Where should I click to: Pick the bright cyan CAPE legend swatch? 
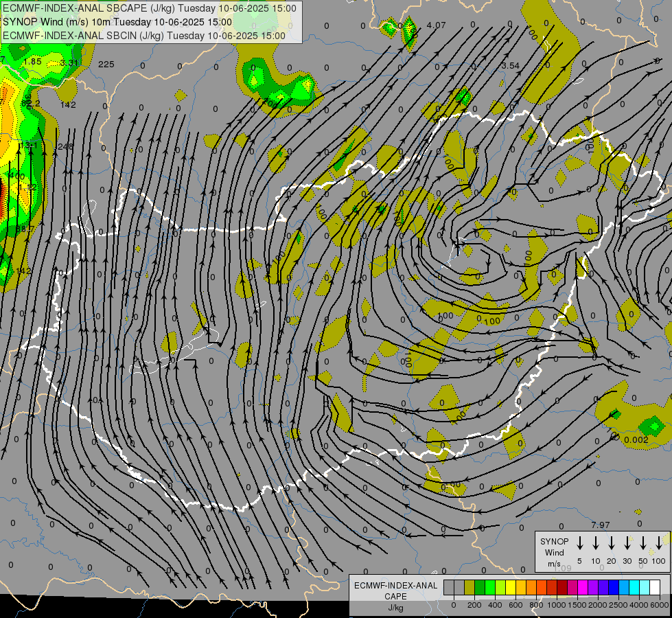pyautogui.click(x=634, y=587)
